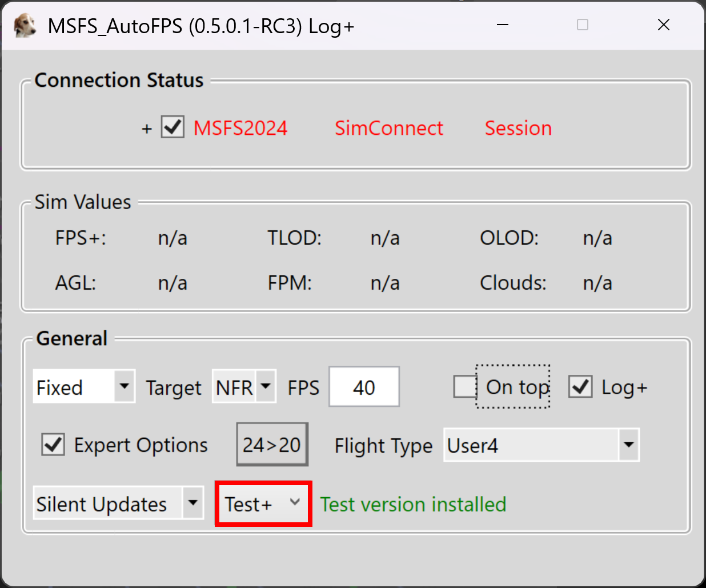The width and height of the screenshot is (706, 588).
Task: Click the Clouds label
Action: pos(513,283)
